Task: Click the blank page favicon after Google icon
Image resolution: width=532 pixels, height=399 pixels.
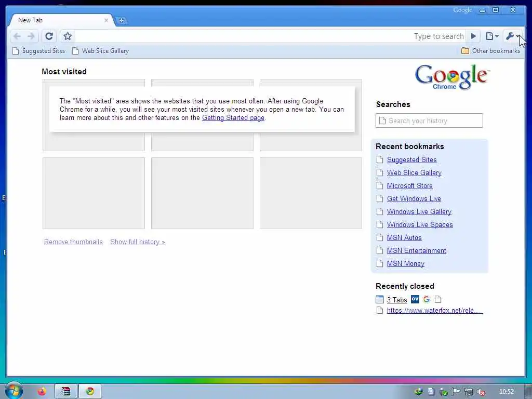Action: coord(438,299)
